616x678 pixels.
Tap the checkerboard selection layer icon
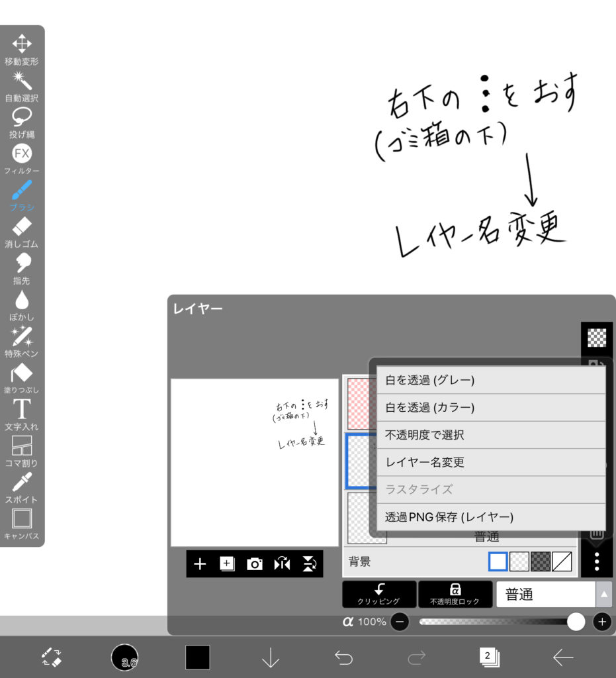(x=597, y=338)
